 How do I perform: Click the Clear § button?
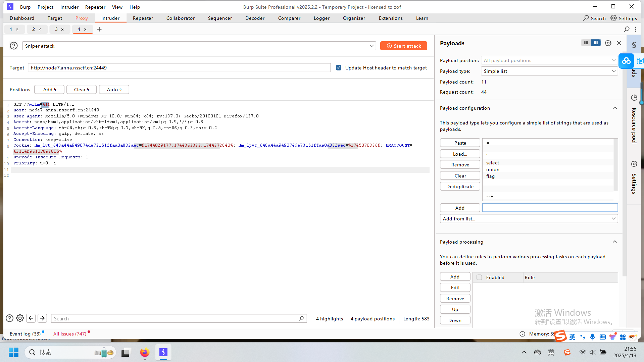click(82, 90)
